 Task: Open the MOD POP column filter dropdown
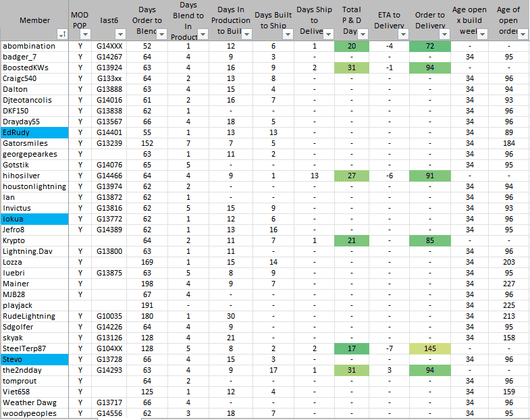[x=87, y=34]
